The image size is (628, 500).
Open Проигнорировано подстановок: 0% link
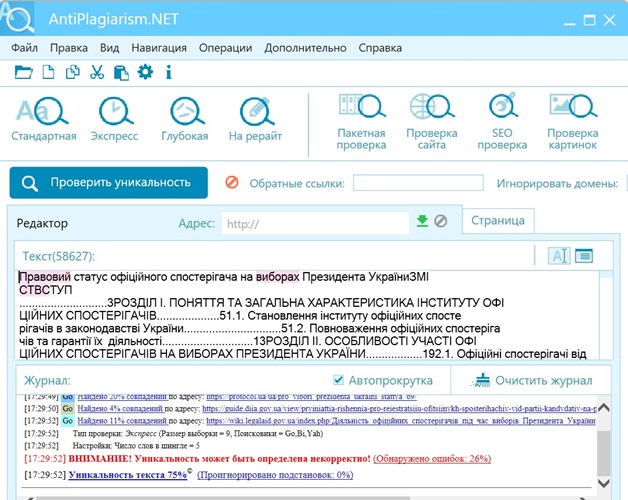coord(275,475)
